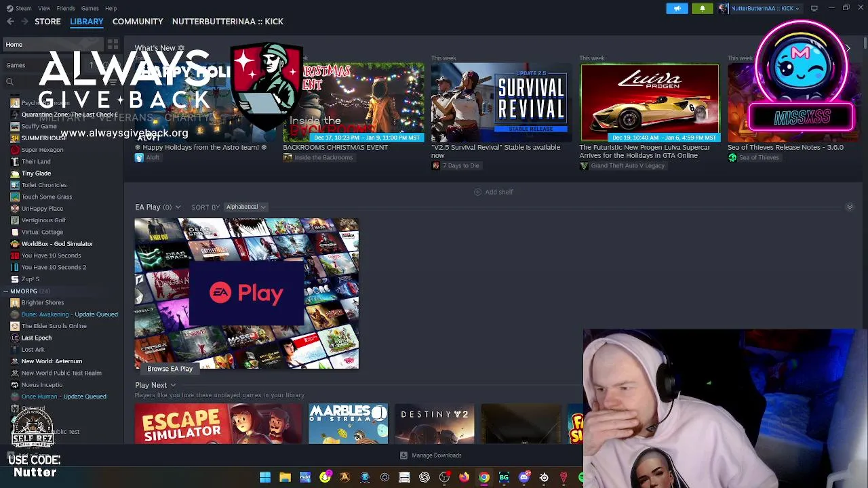This screenshot has height=488, width=868.
Task: Open the Help menu
Action: pos(111,8)
